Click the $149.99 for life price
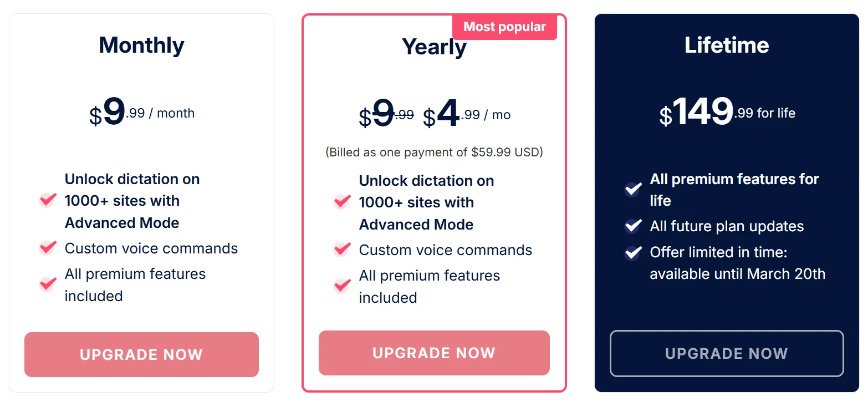 [727, 113]
